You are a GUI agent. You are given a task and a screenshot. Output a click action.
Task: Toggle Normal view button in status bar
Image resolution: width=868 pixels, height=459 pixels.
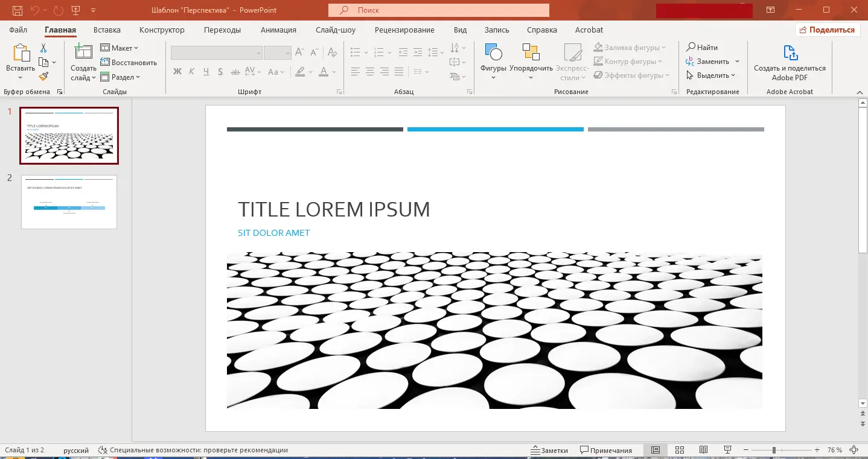(x=655, y=450)
